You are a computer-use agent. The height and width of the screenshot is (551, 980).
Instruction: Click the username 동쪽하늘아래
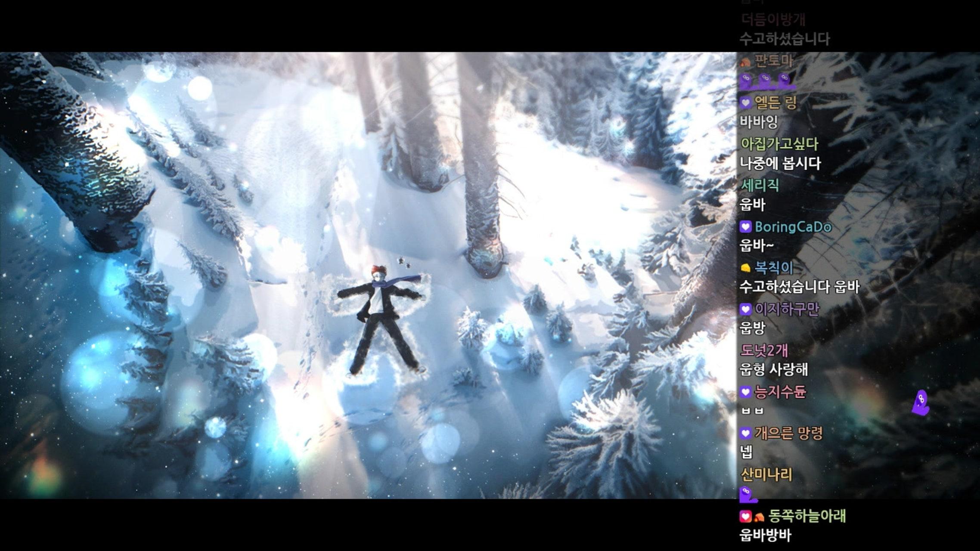[807, 516]
